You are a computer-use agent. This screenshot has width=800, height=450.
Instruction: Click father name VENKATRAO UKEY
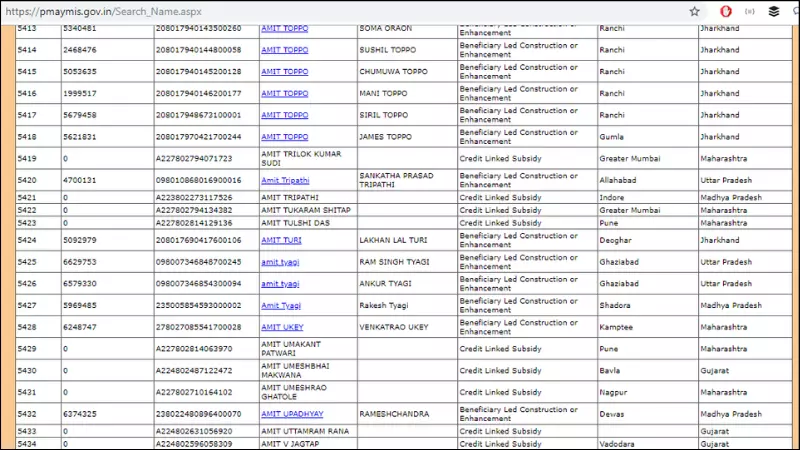coord(393,327)
